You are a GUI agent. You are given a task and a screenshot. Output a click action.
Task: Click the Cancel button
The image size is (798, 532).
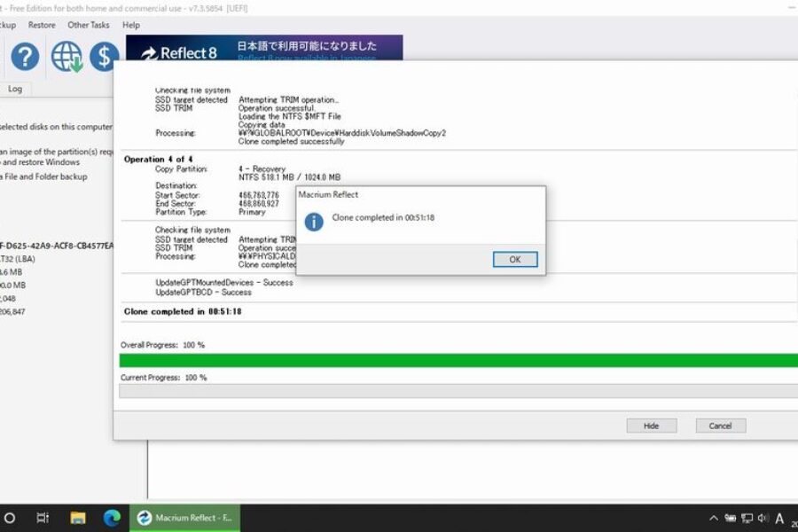720,426
